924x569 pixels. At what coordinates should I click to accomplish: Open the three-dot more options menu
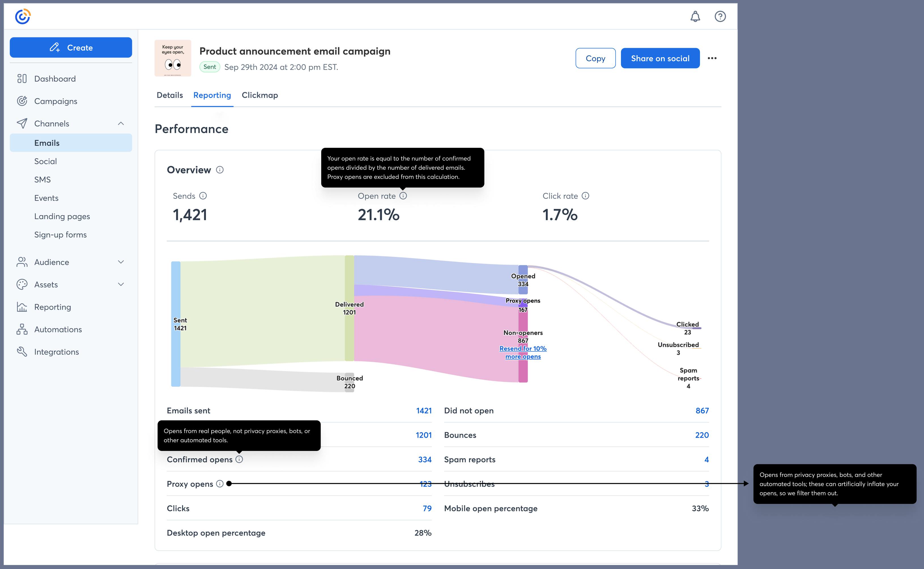click(712, 58)
